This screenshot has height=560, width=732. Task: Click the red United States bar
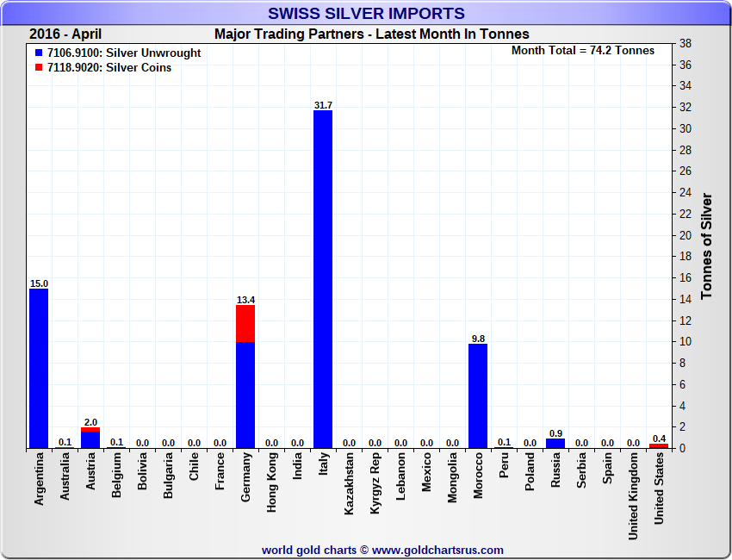(x=659, y=446)
